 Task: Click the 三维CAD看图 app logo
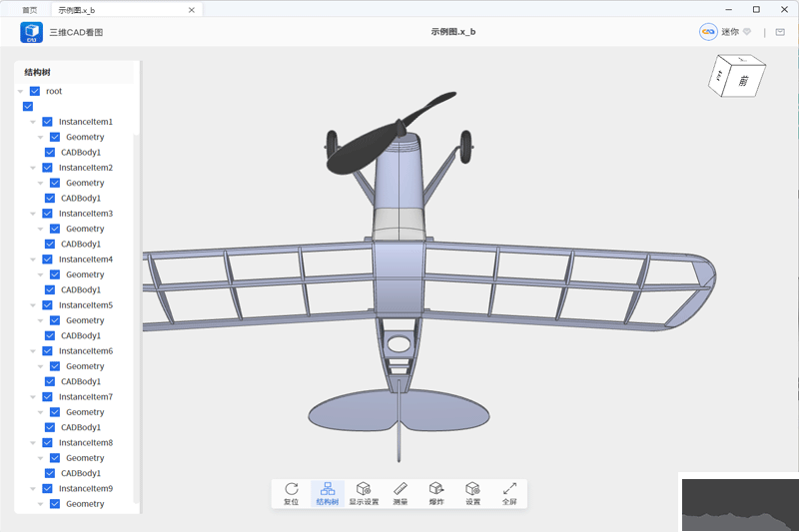click(32, 32)
